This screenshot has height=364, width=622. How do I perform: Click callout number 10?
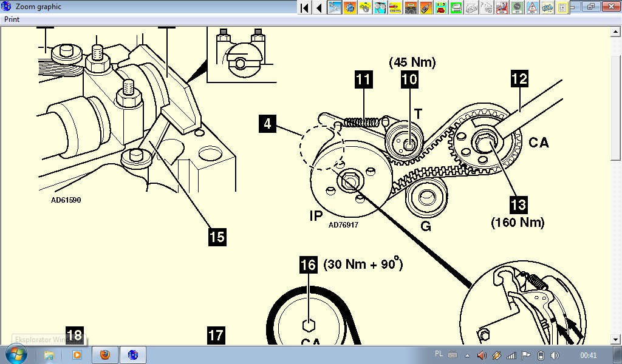pos(410,79)
